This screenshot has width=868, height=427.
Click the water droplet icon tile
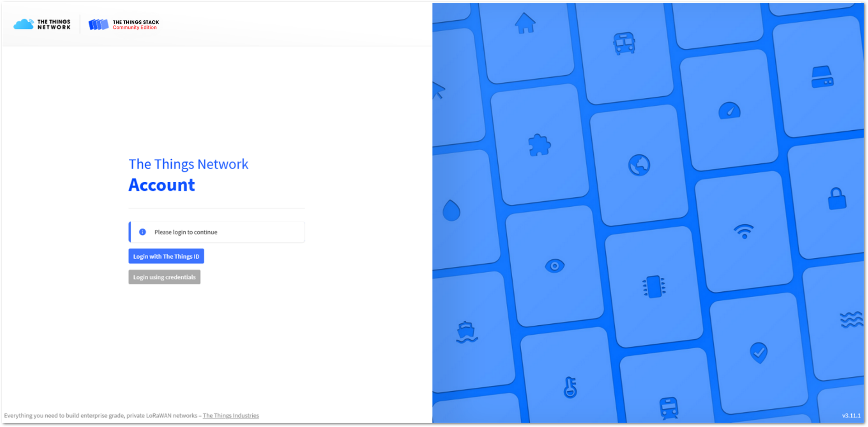[451, 210]
